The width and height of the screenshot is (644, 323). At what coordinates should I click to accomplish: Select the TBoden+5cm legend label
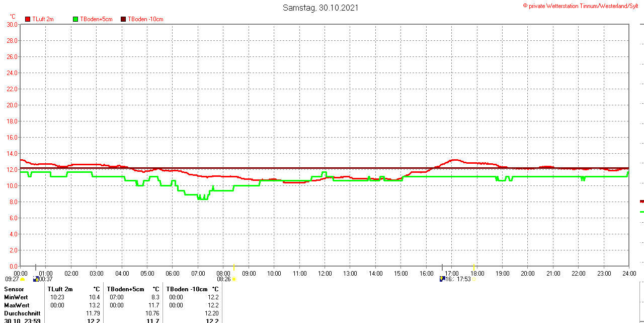(x=96, y=19)
